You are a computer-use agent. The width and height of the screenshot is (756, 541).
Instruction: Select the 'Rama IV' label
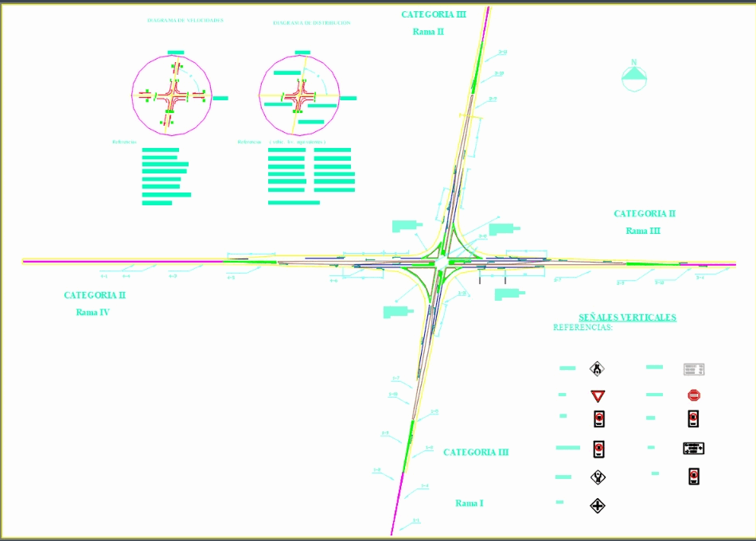[92, 313]
